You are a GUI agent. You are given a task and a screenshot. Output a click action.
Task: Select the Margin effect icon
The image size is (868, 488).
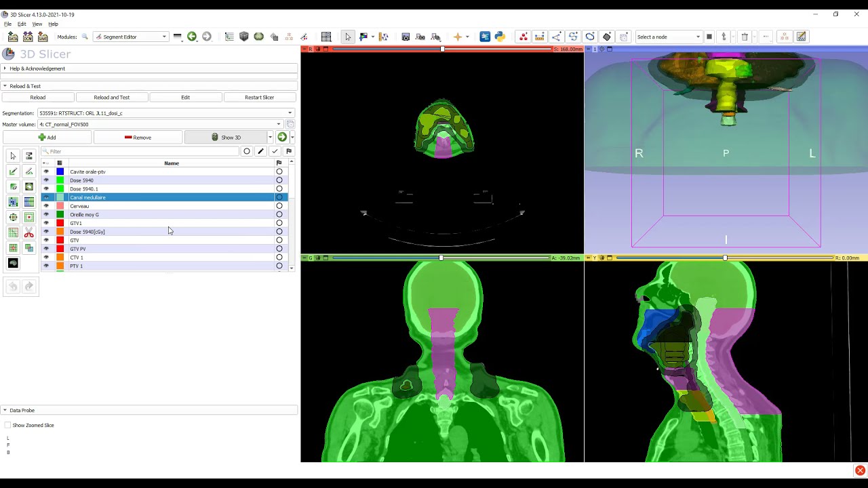point(13,218)
